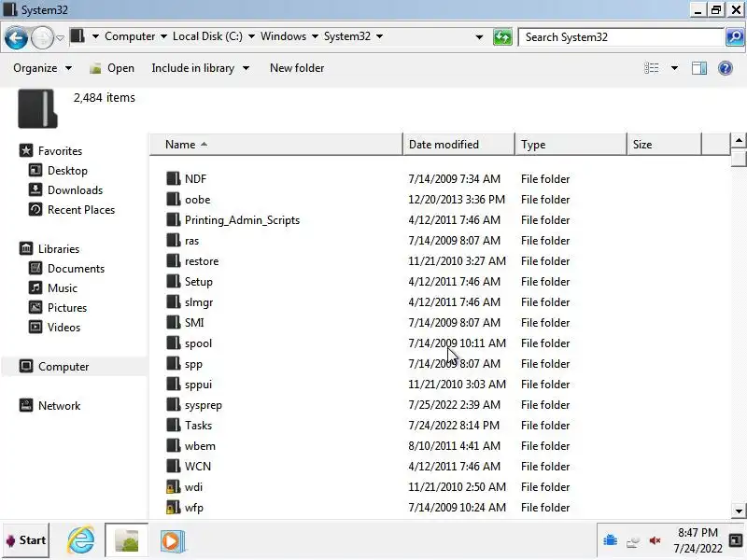This screenshot has width=747, height=560.
Task: Open Desktop in the Favorites list
Action: 67,171
